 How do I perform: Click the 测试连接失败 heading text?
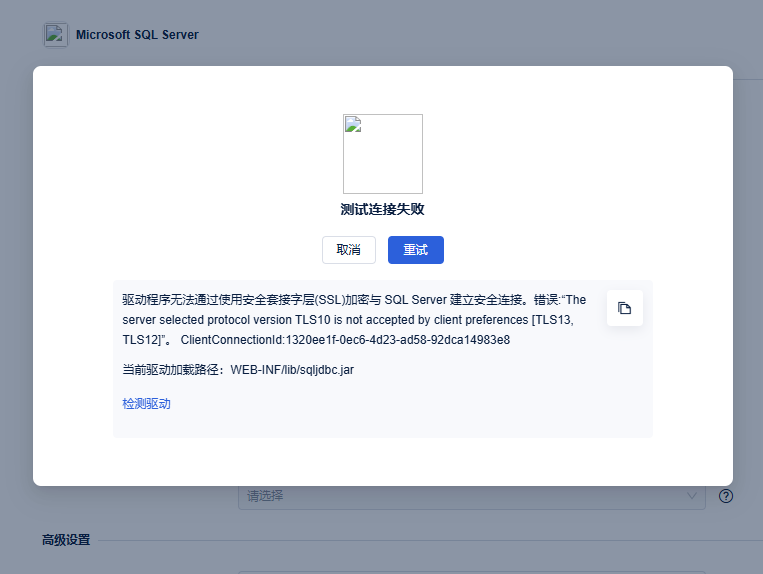382,209
